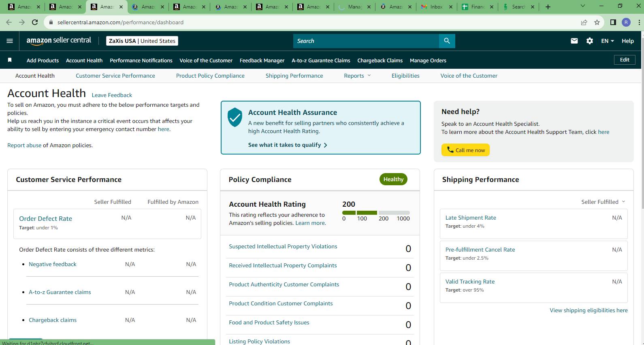644x345 pixels.
Task: Select the Customer Service Performance tab
Action: tap(115, 76)
